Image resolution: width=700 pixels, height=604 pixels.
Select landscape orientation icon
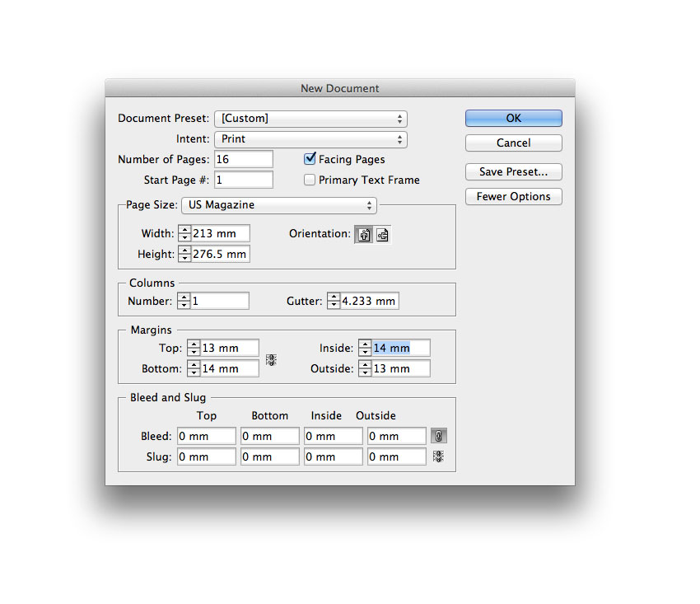pos(382,235)
